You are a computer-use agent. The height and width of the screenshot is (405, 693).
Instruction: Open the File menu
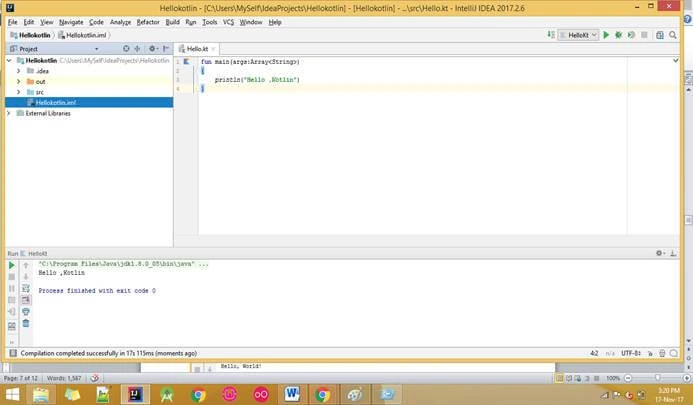(12, 22)
